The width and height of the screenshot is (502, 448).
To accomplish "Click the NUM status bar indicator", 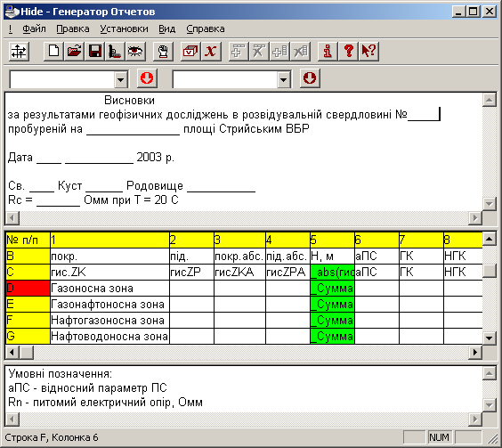I will coord(439,437).
